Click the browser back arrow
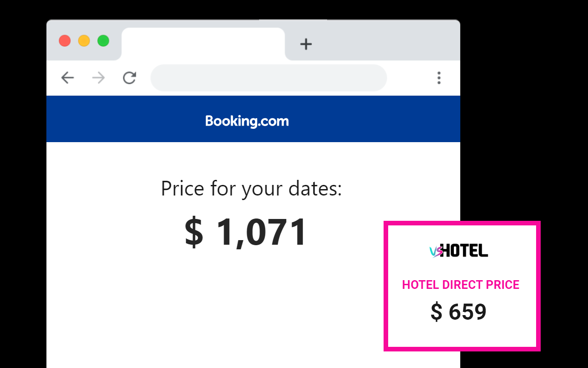The image size is (588, 368). coord(68,78)
